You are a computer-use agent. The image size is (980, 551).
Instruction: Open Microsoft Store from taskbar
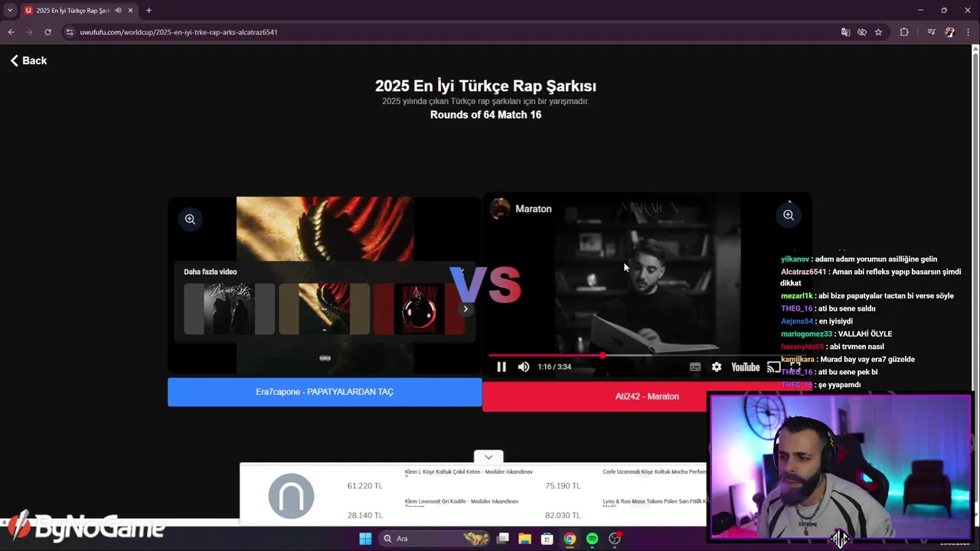(547, 539)
